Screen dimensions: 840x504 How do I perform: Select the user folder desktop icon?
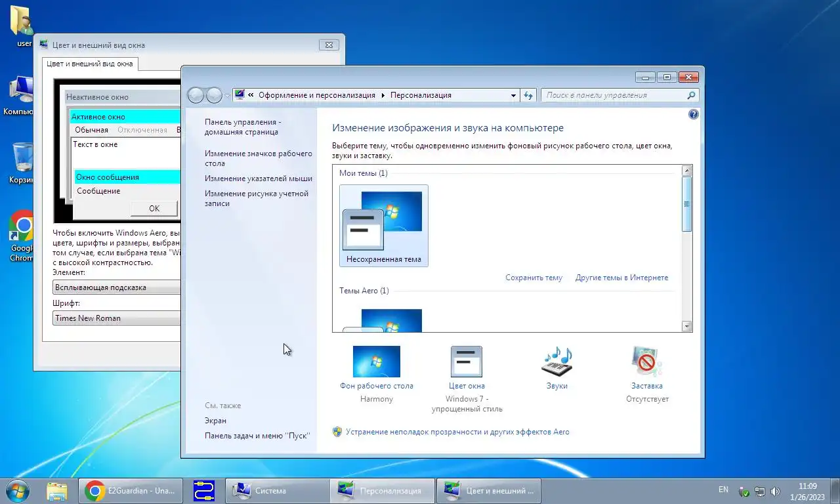(24, 26)
